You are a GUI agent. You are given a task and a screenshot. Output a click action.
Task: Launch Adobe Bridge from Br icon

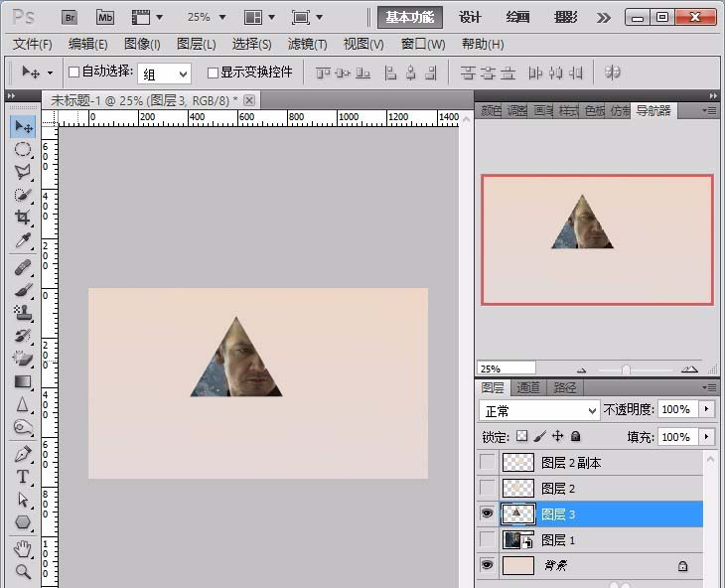point(70,17)
